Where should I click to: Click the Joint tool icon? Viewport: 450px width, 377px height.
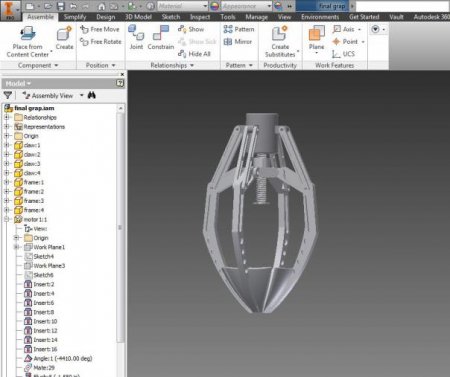[x=136, y=33]
